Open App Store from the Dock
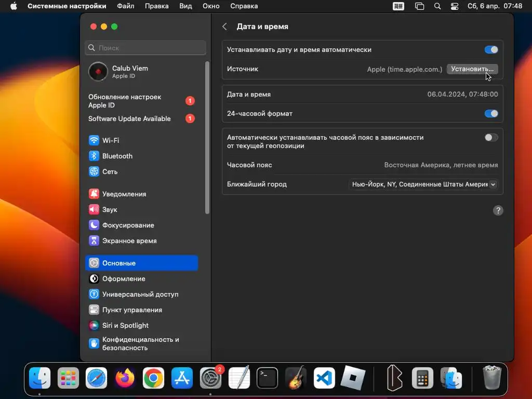The width and height of the screenshot is (532, 399). [182, 378]
